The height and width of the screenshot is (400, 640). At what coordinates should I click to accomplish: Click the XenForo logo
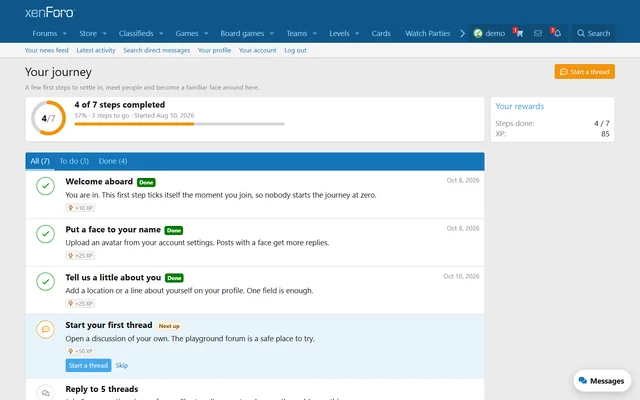click(x=49, y=12)
